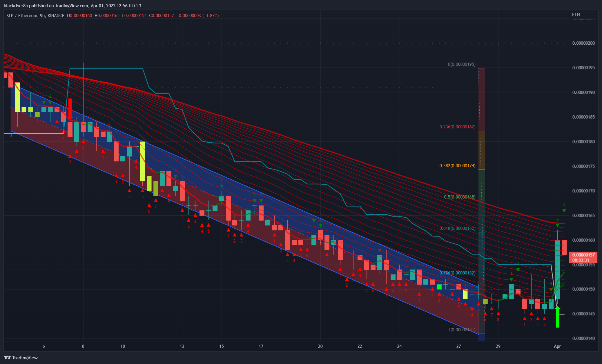602x364 pixels.
Task: Click the price axis label 0.00000190
Action: (583, 92)
